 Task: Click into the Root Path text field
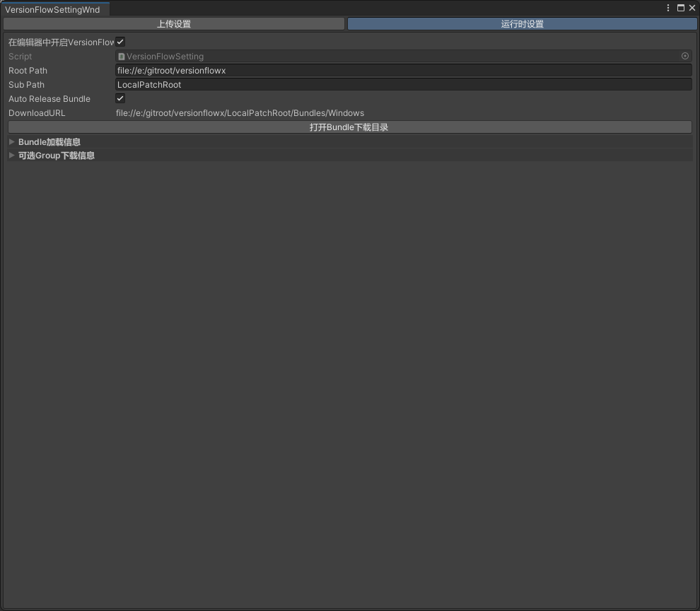(403, 71)
